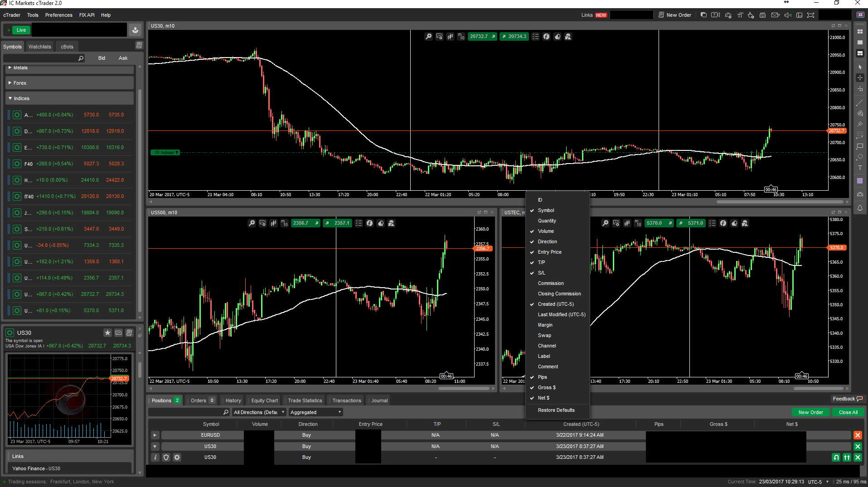The width and height of the screenshot is (868, 487).
Task: Focus the symbol search input field
Action: pyautogui.click(x=44, y=58)
